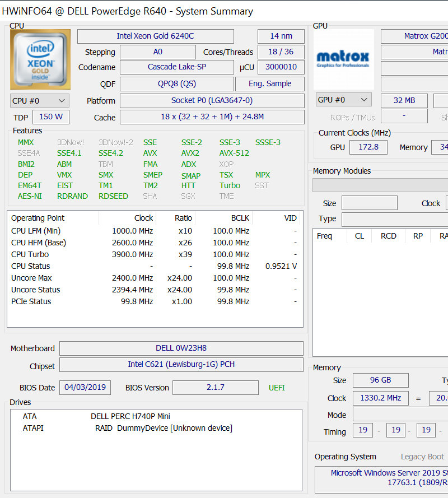Click the Codename field Cascade Lake-SP
This screenshot has height=498, width=448.
177,67
